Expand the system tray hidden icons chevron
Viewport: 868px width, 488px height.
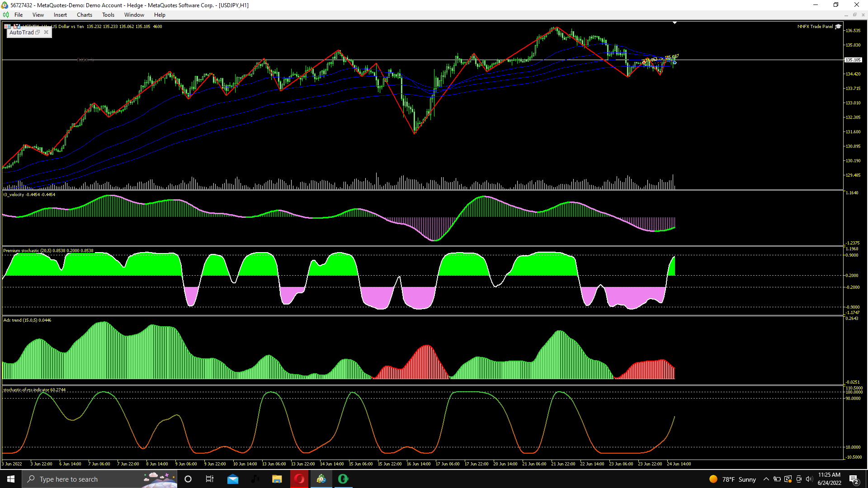[x=766, y=479]
